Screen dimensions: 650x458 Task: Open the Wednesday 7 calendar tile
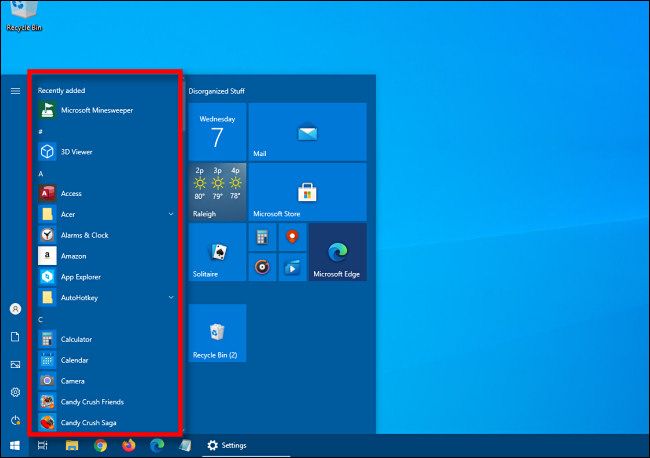tap(217, 132)
